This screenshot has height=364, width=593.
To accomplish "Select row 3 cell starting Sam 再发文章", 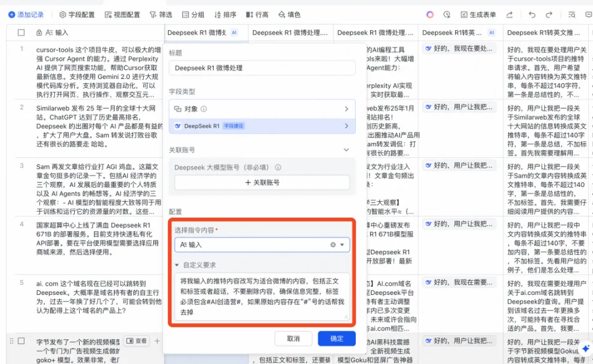I will click(x=98, y=188).
